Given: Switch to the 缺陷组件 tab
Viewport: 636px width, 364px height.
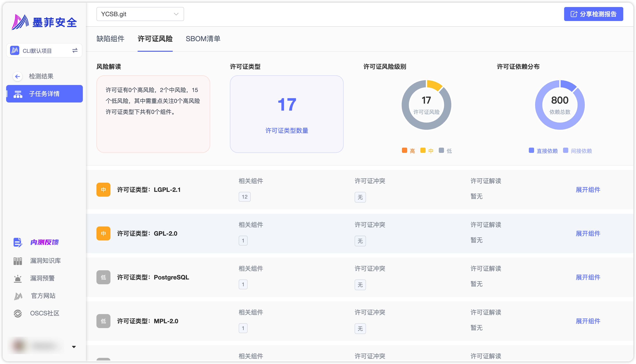Looking at the screenshot, I should [110, 39].
